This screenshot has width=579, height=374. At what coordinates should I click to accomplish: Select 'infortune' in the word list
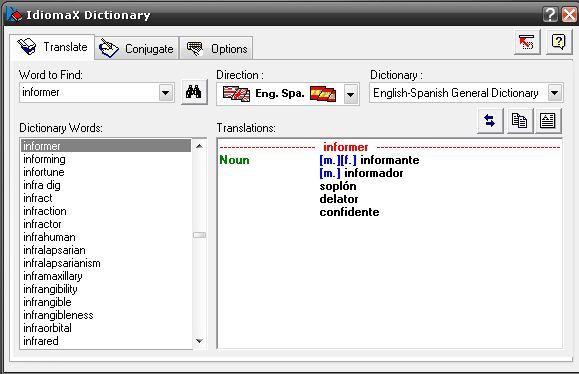106,172
